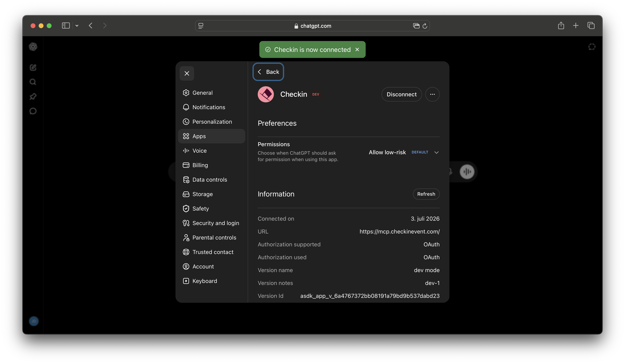Open Security and login settings

[212, 223]
